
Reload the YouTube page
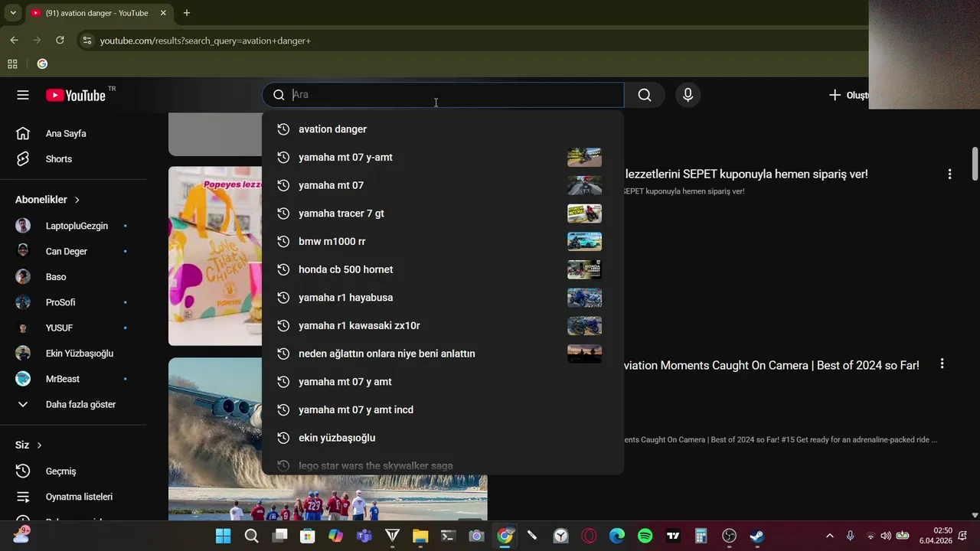60,40
